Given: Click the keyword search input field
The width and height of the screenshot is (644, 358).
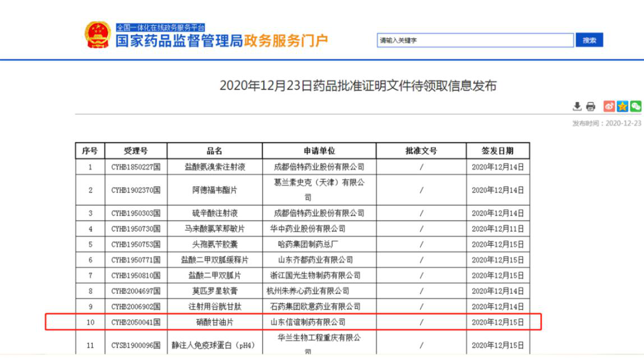Looking at the screenshot, I should (x=475, y=40).
